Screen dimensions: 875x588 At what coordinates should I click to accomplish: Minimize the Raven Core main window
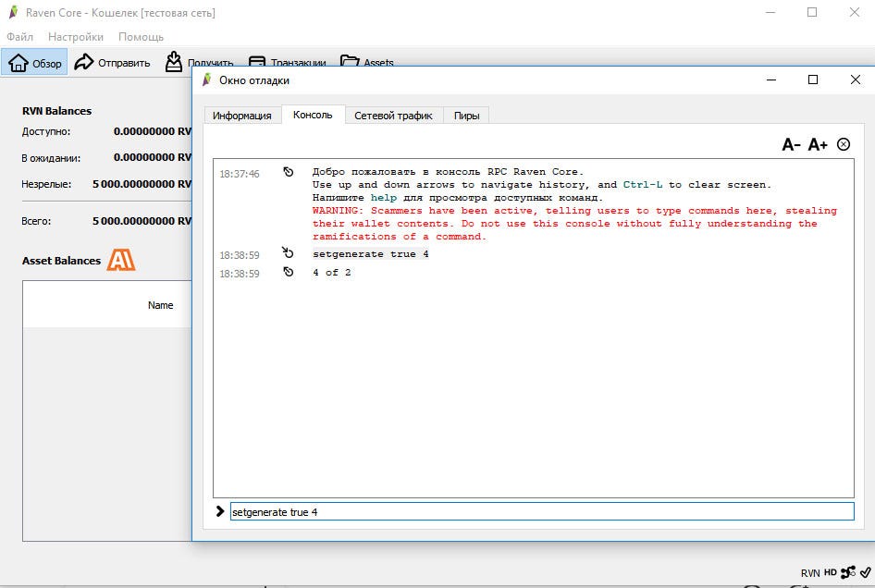[x=770, y=12]
